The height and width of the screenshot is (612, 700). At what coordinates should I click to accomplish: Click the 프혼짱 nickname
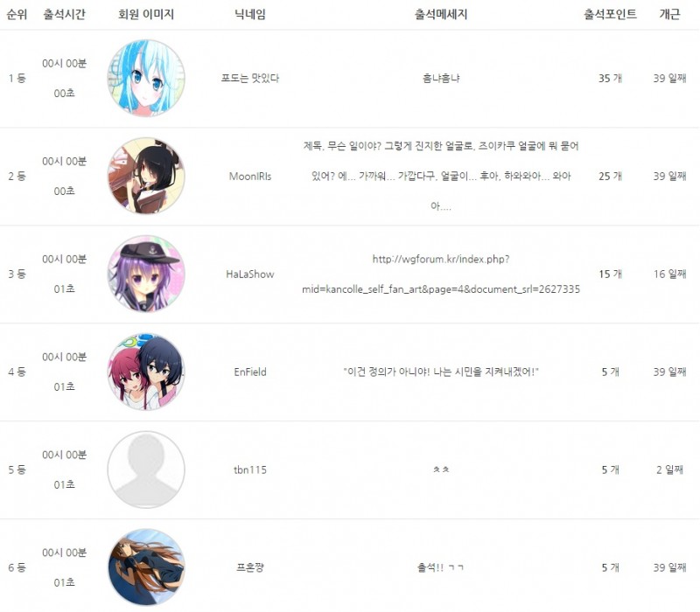pos(250,567)
